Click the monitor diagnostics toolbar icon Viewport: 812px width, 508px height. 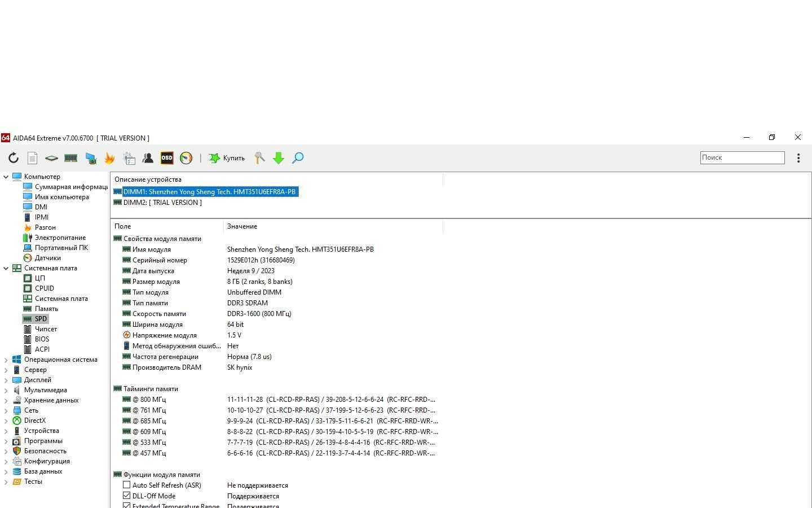(x=90, y=158)
